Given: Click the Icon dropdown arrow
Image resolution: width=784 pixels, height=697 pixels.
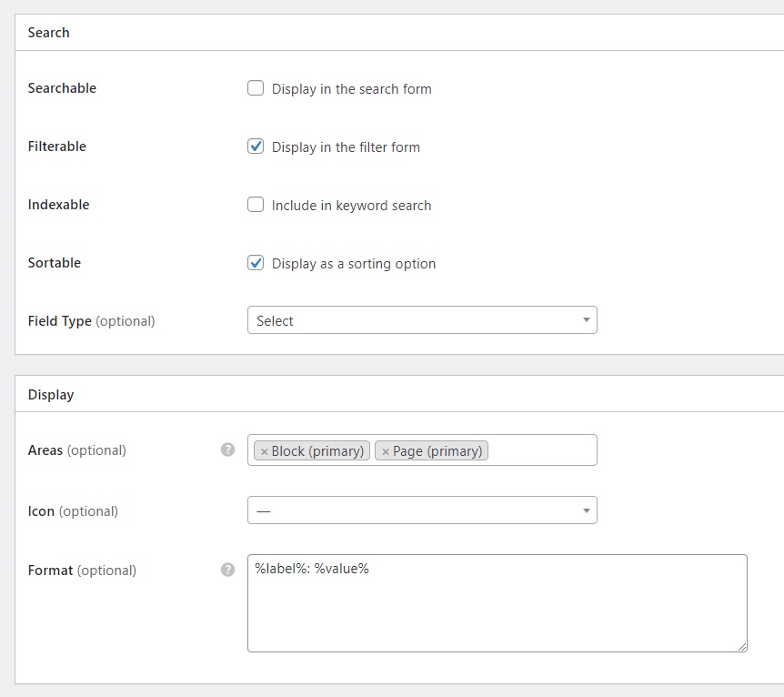Looking at the screenshot, I should click(586, 510).
